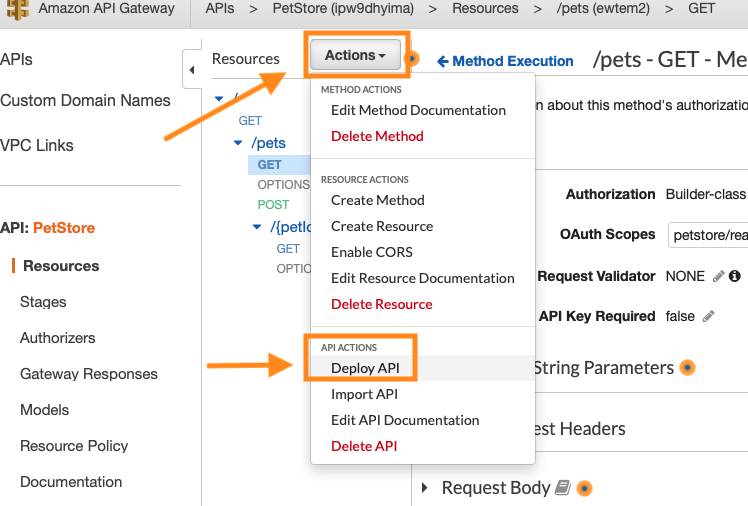
Task: Select the /{petId} resource in tree
Action: click(x=291, y=227)
